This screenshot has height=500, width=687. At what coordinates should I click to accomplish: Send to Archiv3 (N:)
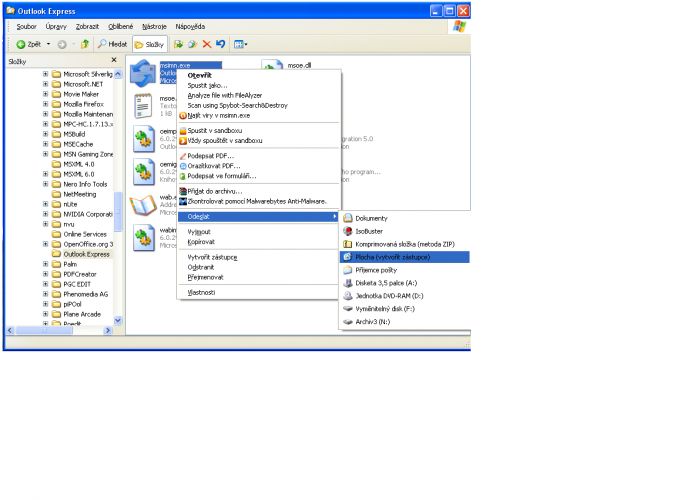405,322
